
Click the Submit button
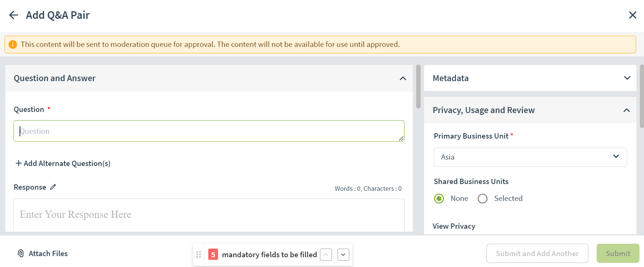pos(618,253)
